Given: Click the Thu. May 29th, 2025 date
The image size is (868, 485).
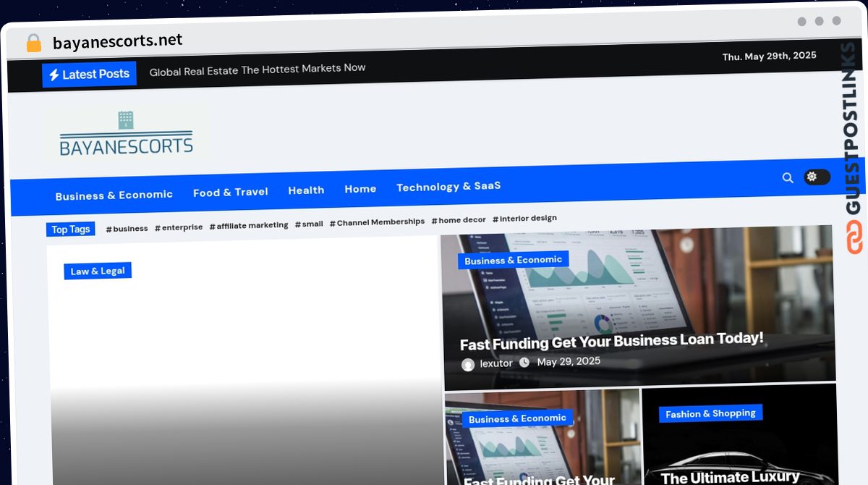Looking at the screenshot, I should point(770,56).
